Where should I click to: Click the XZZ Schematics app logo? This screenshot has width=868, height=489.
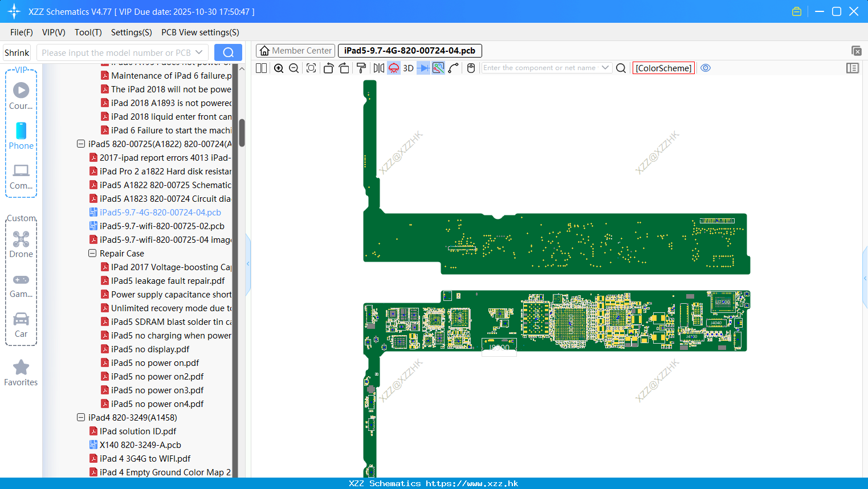click(14, 11)
